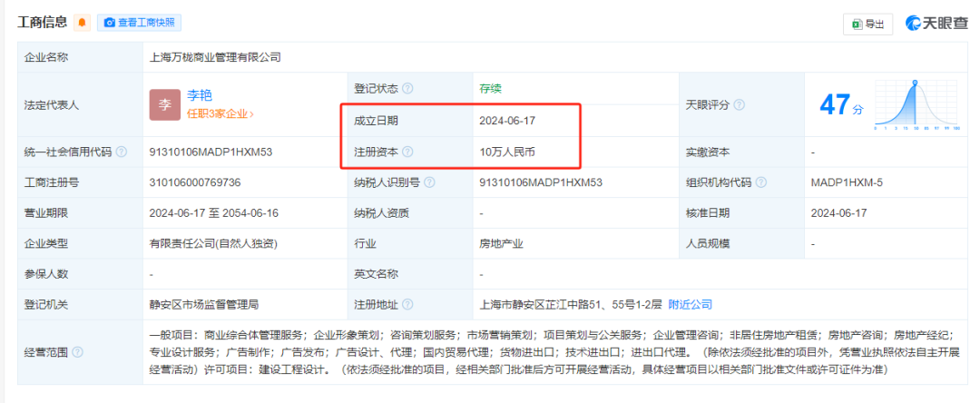Image resolution: width=980 pixels, height=403 pixels.
Task: Select company name 上海万栊商业管理有限公司
Action: [x=216, y=57]
